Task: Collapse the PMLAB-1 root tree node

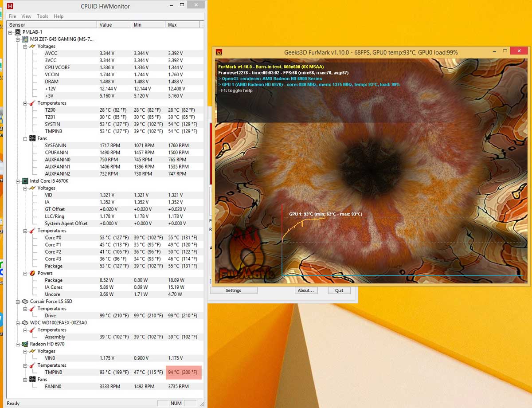Action: pyautogui.click(x=11, y=32)
